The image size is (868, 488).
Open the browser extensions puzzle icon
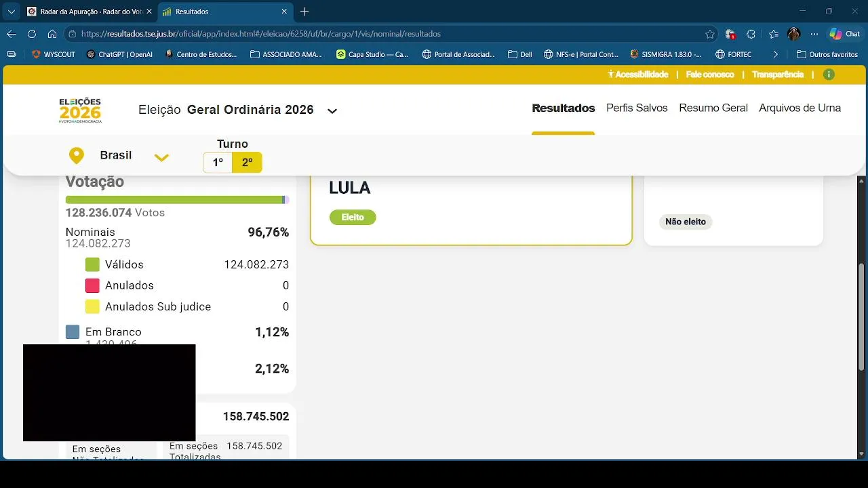point(751,34)
